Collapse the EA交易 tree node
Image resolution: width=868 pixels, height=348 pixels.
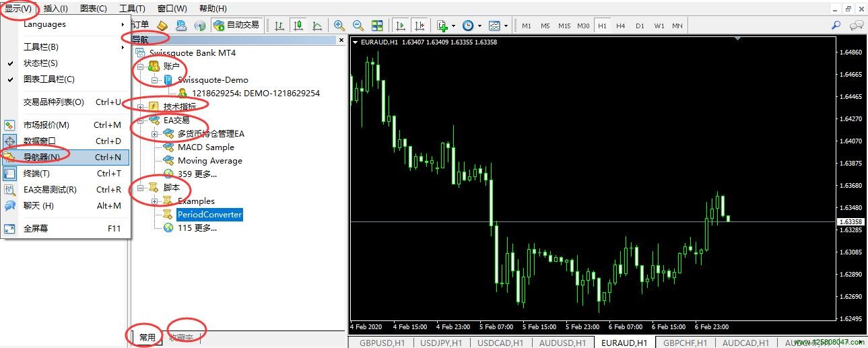point(141,120)
